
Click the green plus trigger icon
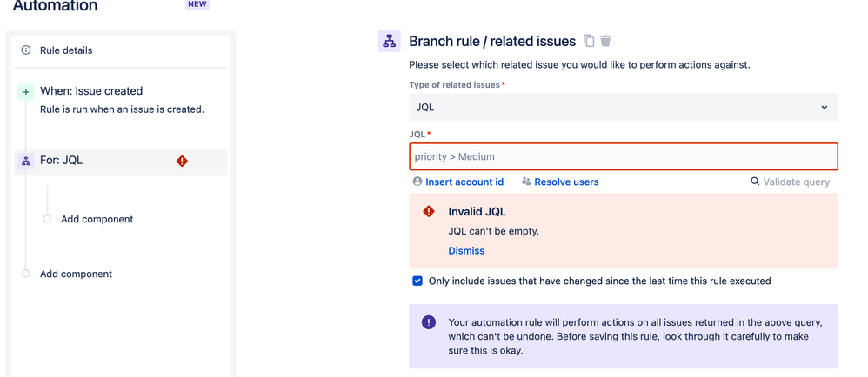(25, 92)
